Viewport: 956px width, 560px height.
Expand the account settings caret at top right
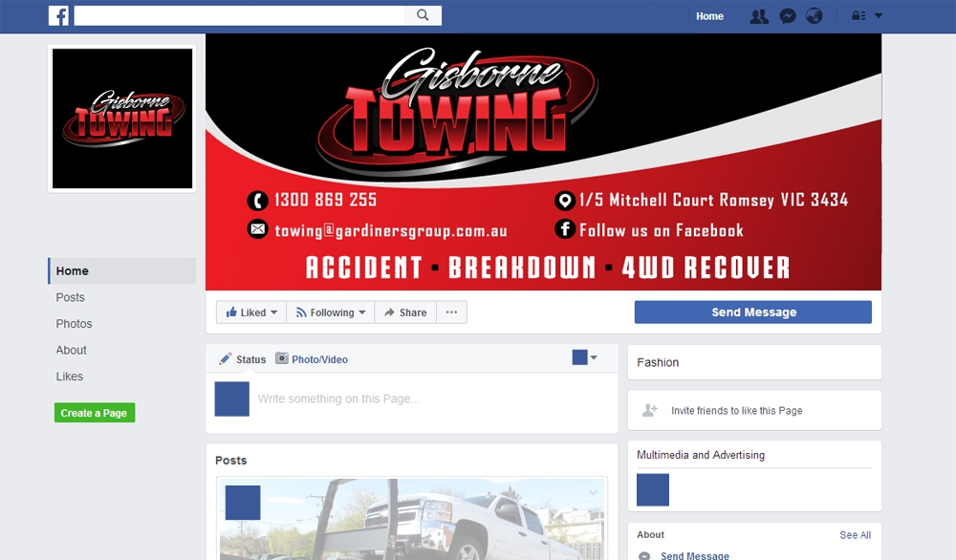877,15
